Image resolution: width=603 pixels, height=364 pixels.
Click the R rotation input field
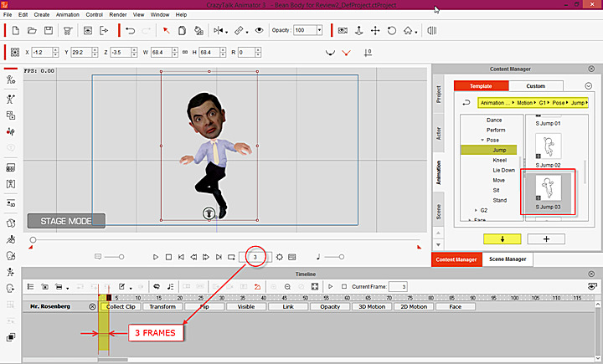pyautogui.click(x=246, y=52)
